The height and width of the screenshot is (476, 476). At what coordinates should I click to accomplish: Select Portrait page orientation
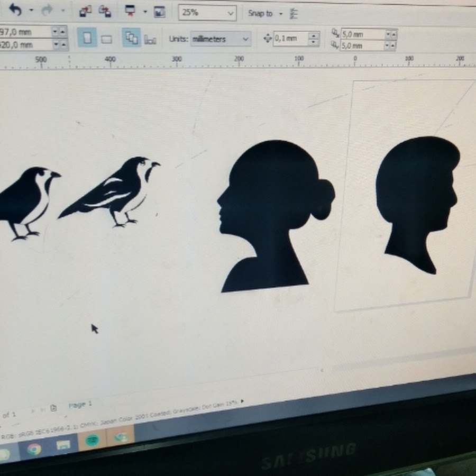(x=87, y=38)
